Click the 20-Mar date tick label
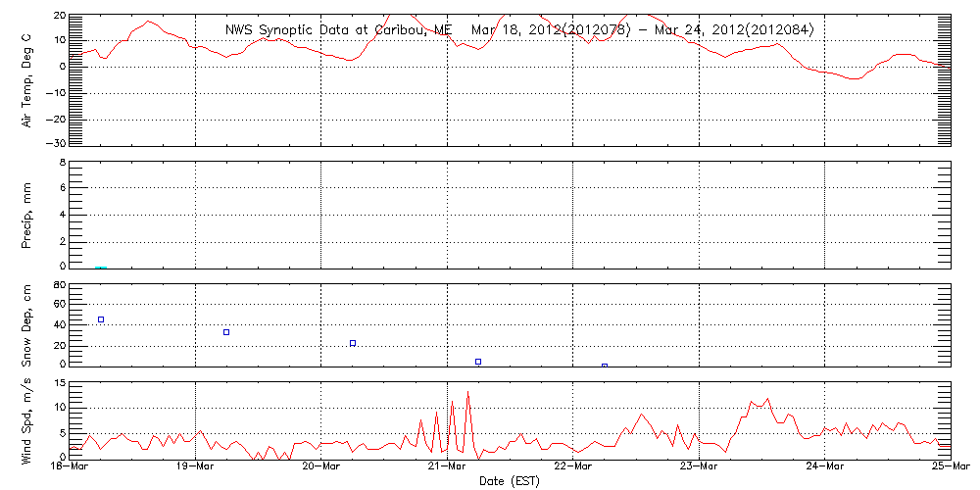Viewport: 980px width, 490px height. [x=321, y=468]
